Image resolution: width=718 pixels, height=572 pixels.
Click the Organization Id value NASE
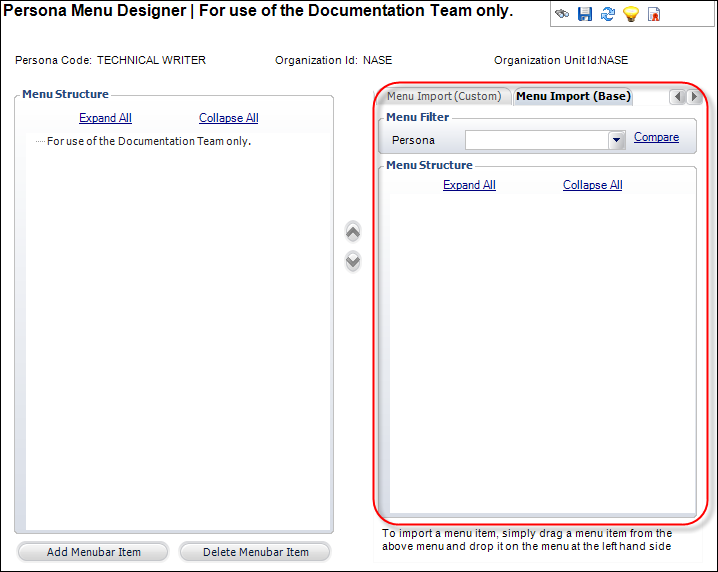[377, 60]
